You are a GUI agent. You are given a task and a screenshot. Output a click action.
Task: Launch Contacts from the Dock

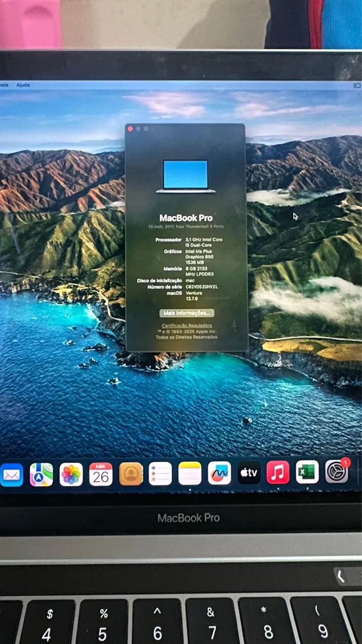pyautogui.click(x=131, y=474)
